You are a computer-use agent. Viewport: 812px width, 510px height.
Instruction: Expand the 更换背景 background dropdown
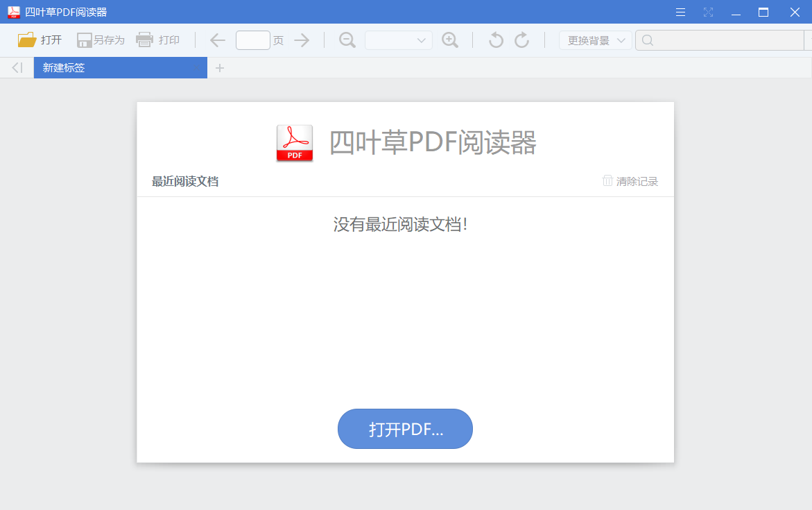click(x=594, y=40)
